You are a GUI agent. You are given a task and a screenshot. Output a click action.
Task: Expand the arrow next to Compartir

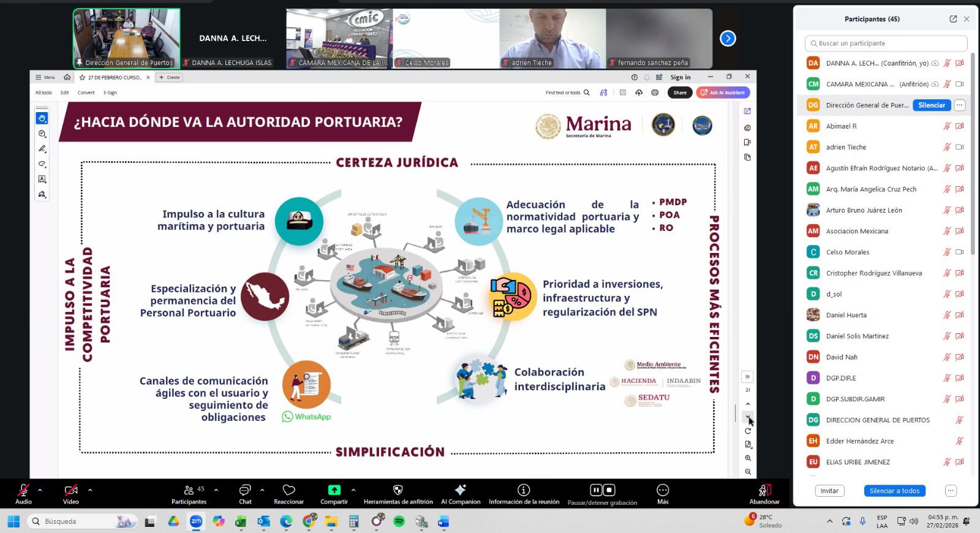tap(353, 490)
